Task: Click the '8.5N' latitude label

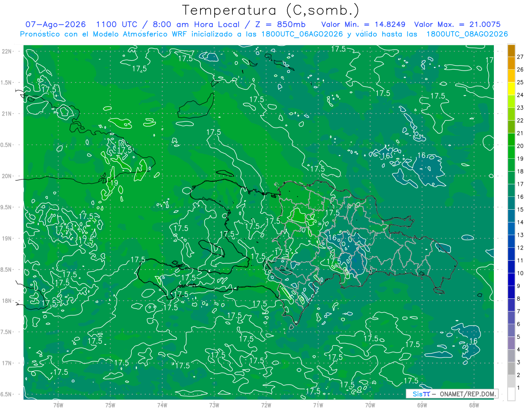Action: [6, 270]
